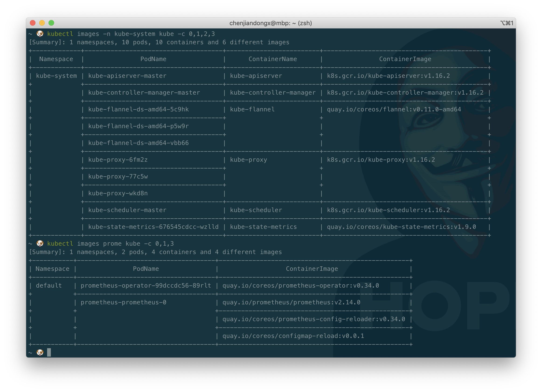542x392 pixels.
Task: Click the 'default' namespace cell
Action: click(49, 285)
